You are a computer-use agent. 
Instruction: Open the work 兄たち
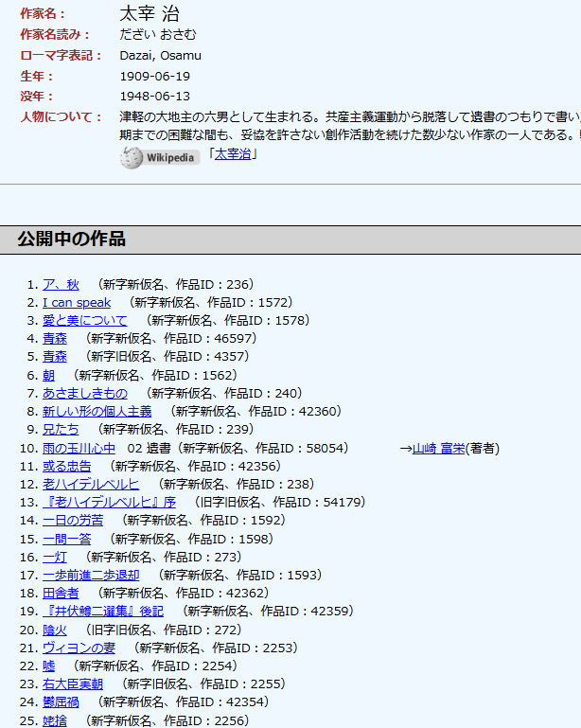pyautogui.click(x=61, y=430)
